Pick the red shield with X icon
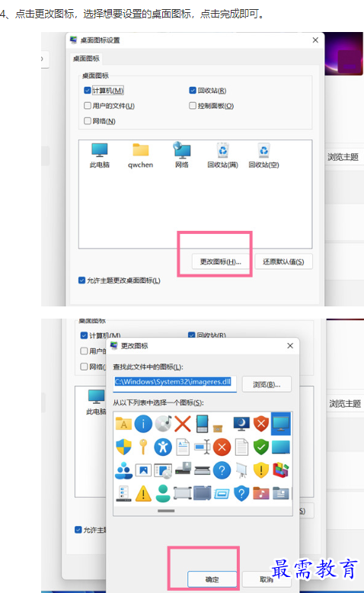364x593 pixels. [x=261, y=424]
